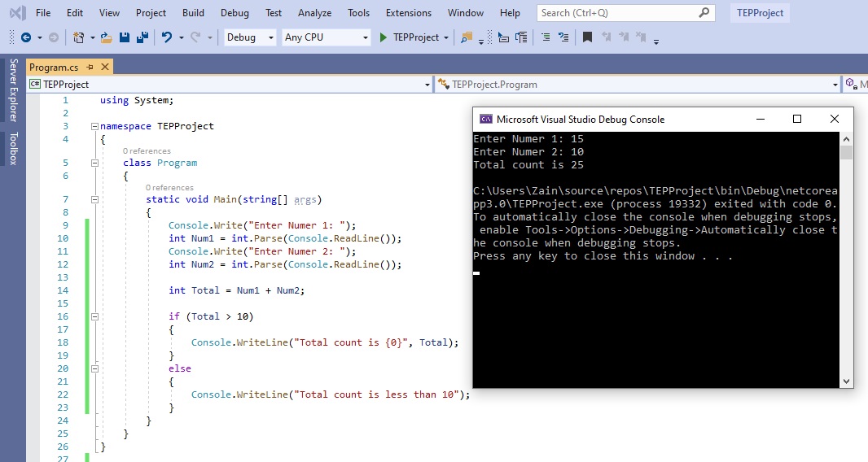Comment out selected lines icon
Image resolution: width=868 pixels, height=462 pixels.
click(x=544, y=37)
